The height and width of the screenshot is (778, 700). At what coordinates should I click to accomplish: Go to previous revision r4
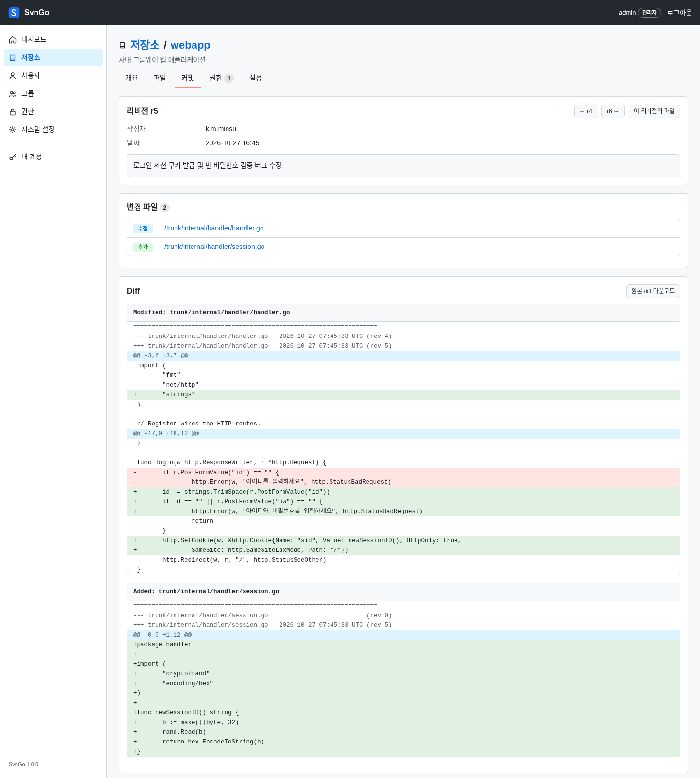coord(586,111)
